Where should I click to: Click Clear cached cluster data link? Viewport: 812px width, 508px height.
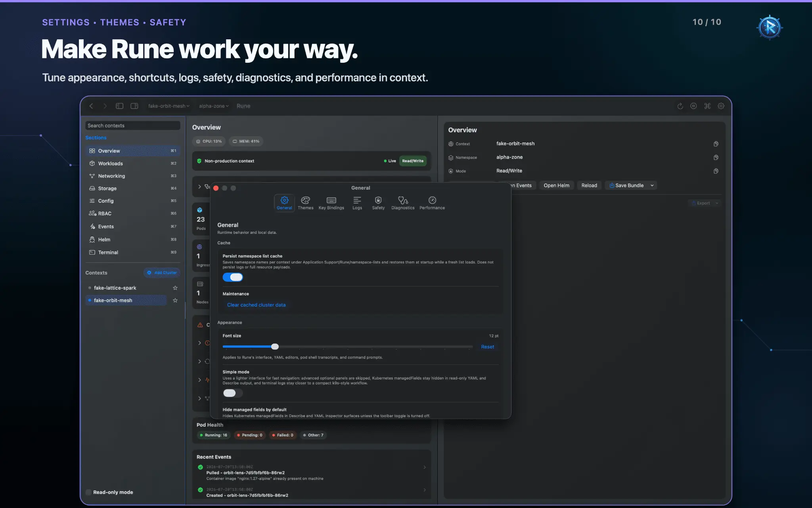point(256,305)
